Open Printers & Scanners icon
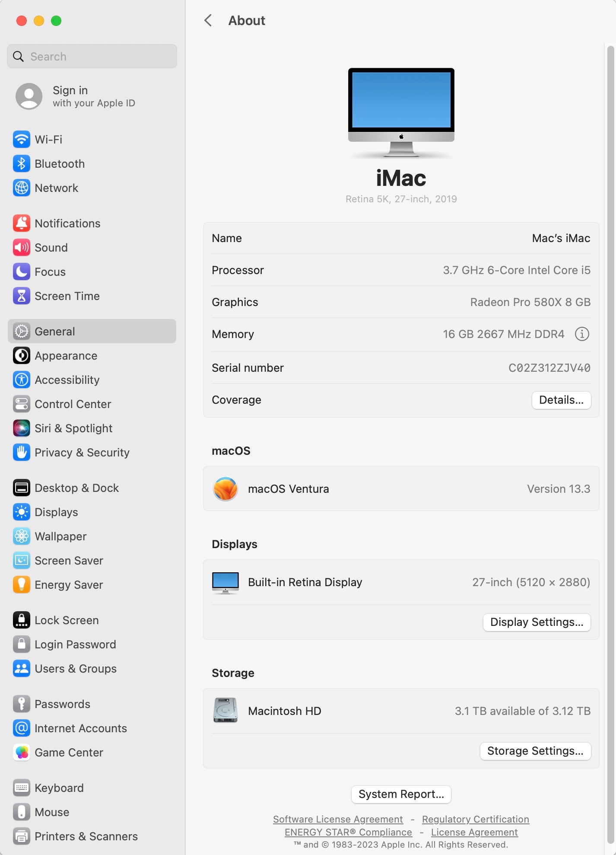The height and width of the screenshot is (855, 616). pyautogui.click(x=22, y=836)
